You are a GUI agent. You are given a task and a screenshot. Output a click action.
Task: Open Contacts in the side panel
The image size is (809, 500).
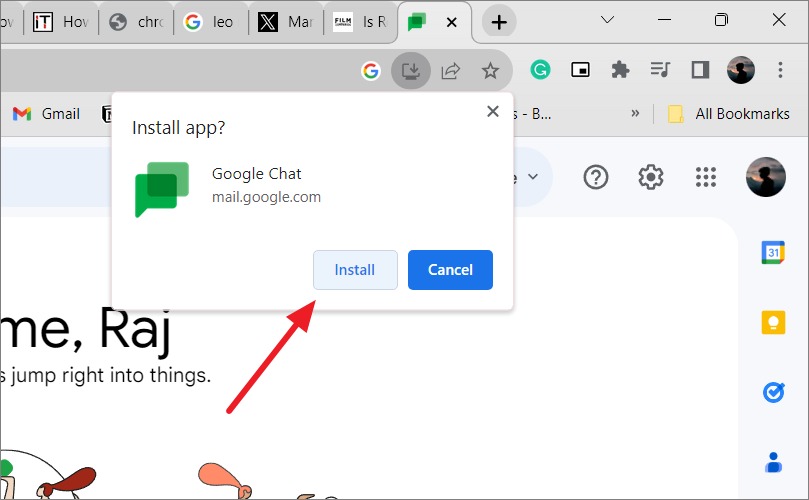[773, 462]
